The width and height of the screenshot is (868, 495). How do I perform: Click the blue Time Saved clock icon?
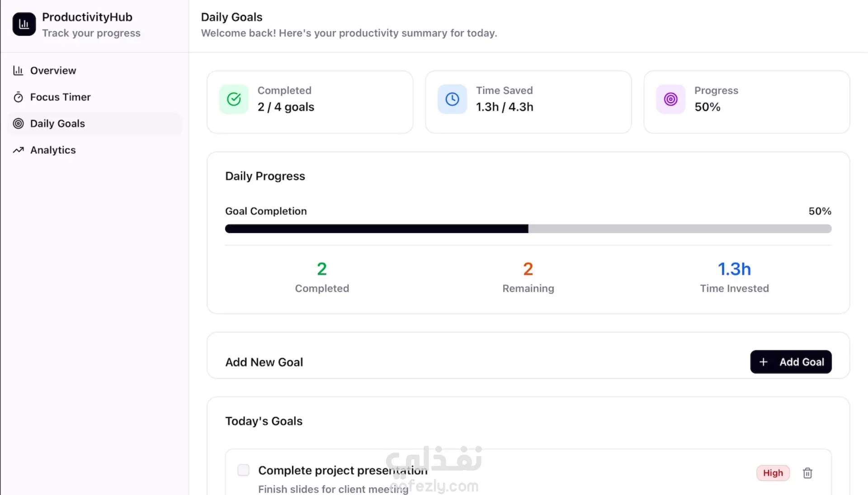coord(452,99)
